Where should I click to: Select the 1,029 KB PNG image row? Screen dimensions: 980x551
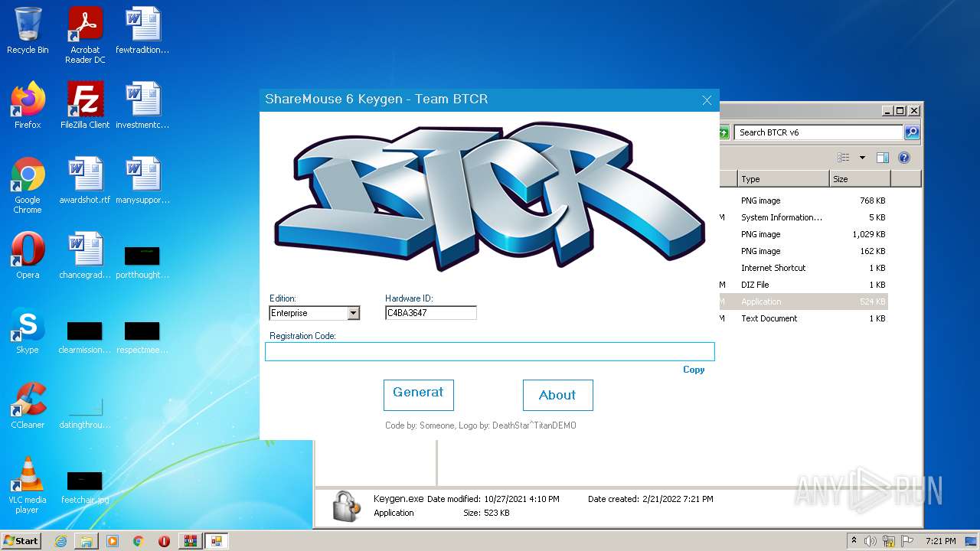[804, 234]
